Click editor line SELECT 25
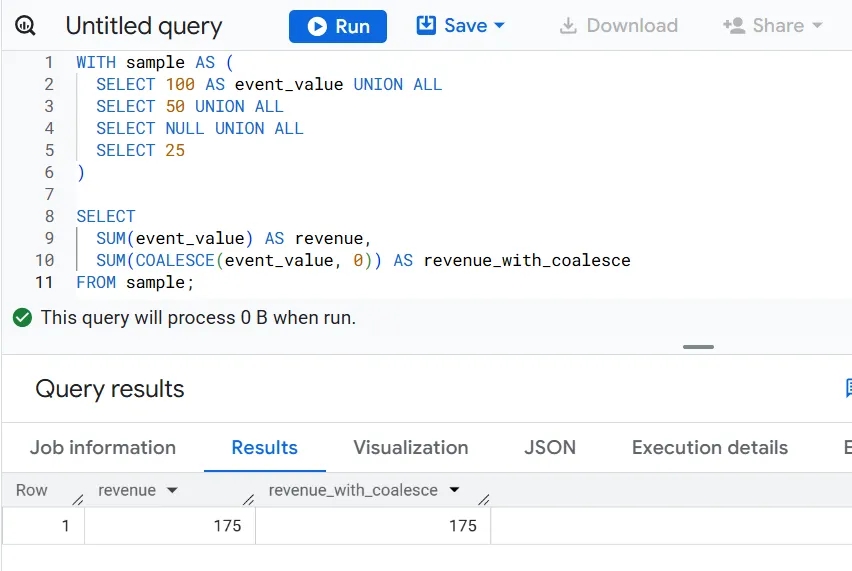The width and height of the screenshot is (852, 571). (140, 150)
